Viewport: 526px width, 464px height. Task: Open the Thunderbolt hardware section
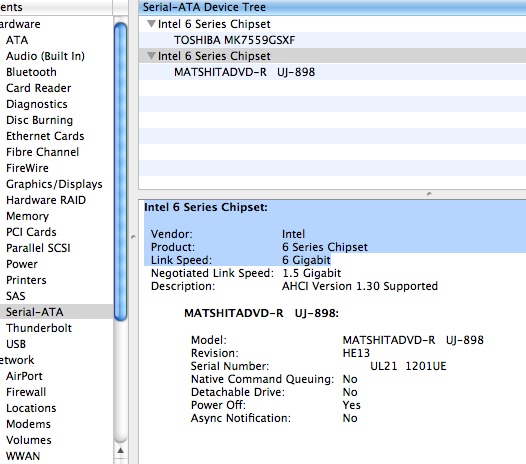coord(39,328)
